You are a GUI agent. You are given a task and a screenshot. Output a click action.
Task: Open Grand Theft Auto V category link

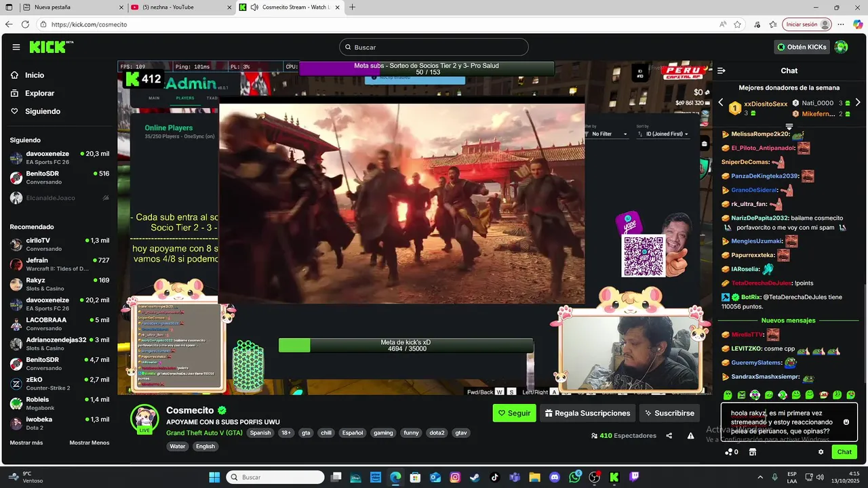pyautogui.click(x=204, y=432)
